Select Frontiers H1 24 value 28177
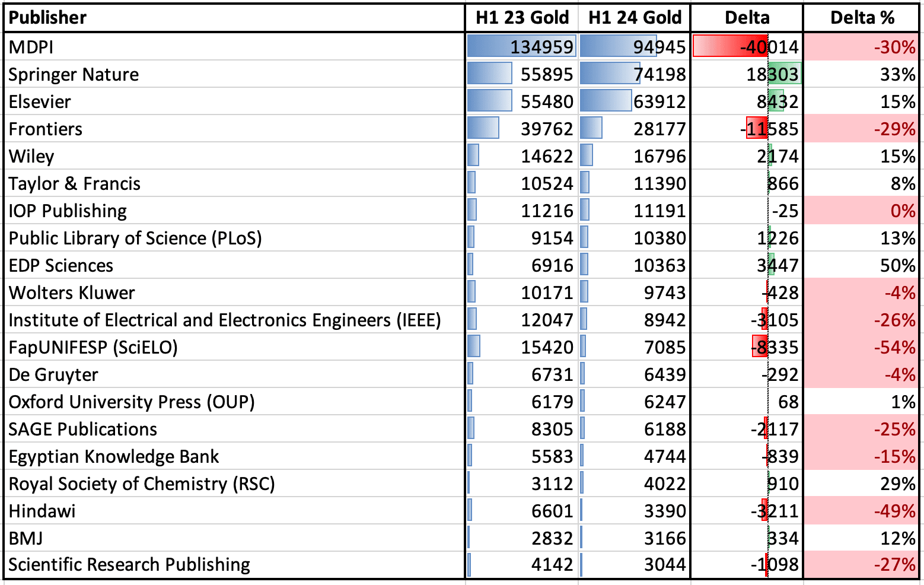 pyautogui.click(x=635, y=128)
